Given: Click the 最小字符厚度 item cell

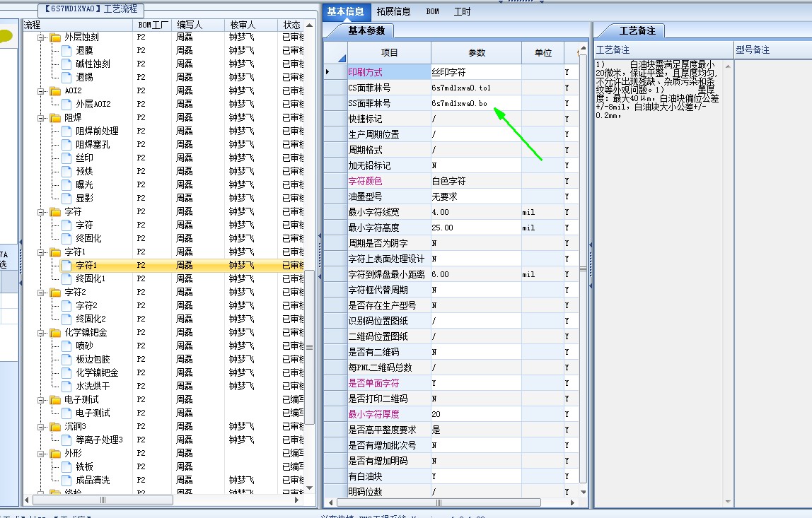Looking at the screenshot, I should point(389,414).
